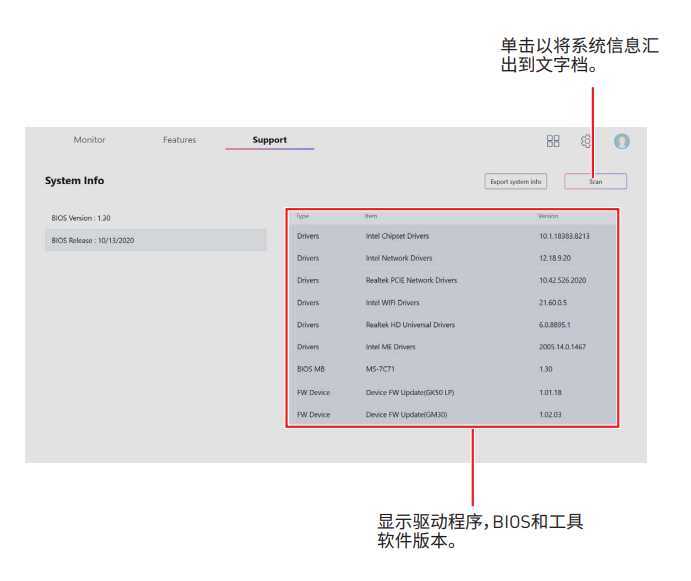This screenshot has width=691, height=581.
Task: Open settings via the gear icon
Action: [586, 141]
